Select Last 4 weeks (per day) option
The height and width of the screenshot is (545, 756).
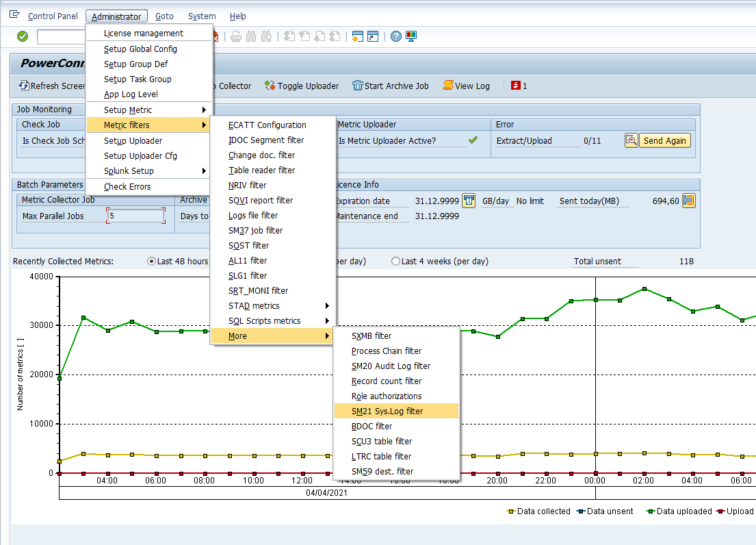pos(395,262)
